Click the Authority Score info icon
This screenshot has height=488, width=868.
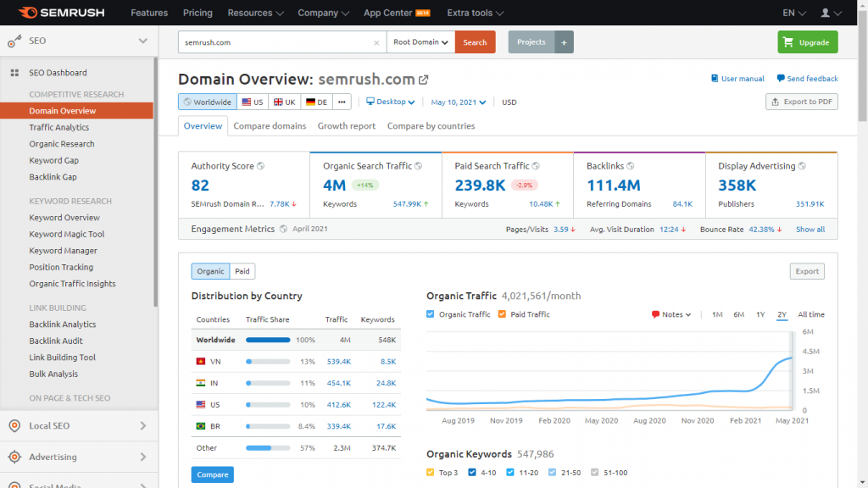pyautogui.click(x=261, y=166)
